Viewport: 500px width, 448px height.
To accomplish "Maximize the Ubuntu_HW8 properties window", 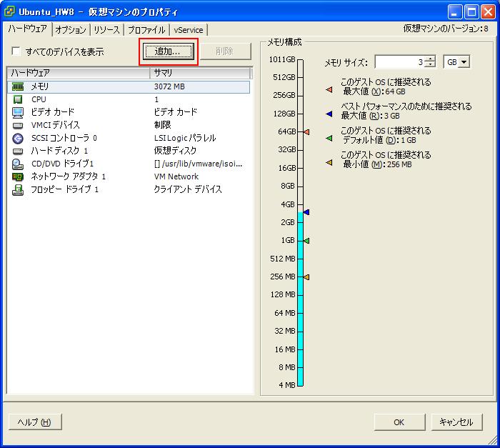I will 471,12.
